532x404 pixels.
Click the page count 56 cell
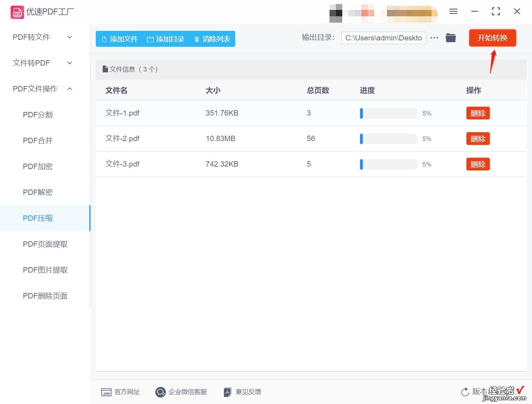point(311,139)
